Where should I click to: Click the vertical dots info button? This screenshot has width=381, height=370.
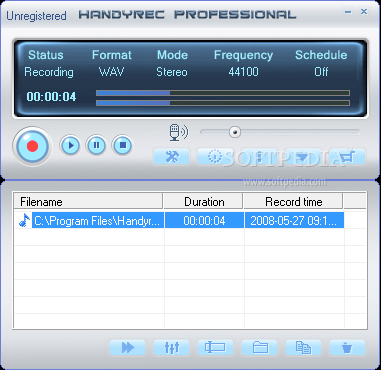pyautogui.click(x=260, y=156)
